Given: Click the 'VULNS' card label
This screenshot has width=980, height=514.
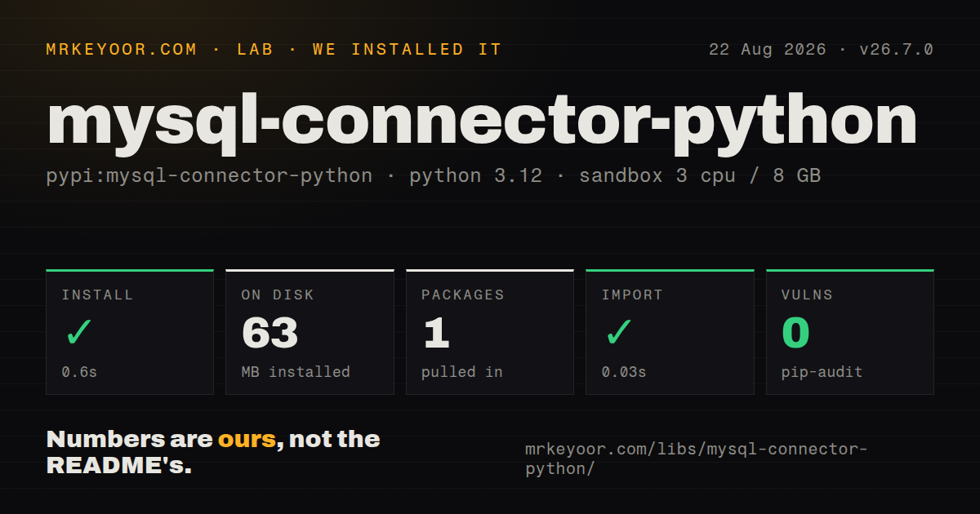Looking at the screenshot, I should click(807, 295).
